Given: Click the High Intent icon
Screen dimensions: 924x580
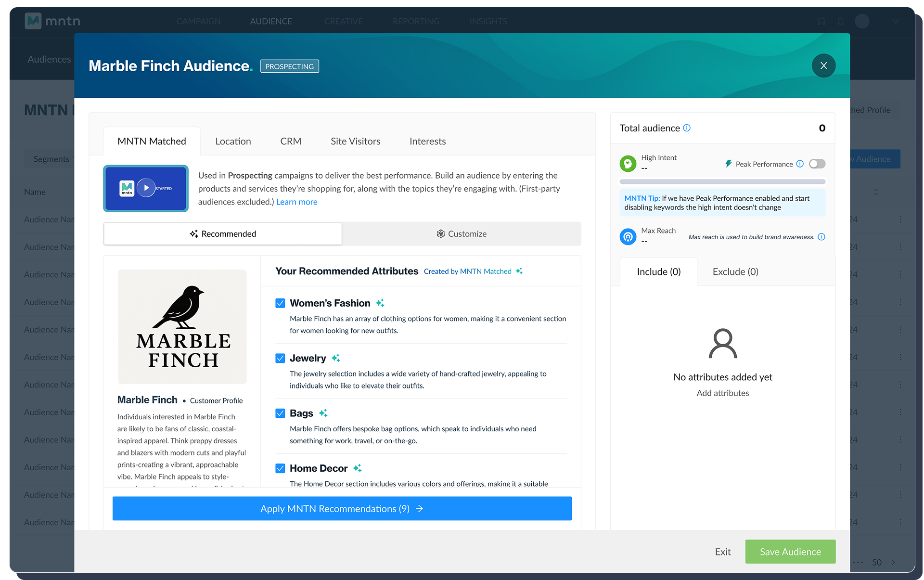Looking at the screenshot, I should 628,163.
